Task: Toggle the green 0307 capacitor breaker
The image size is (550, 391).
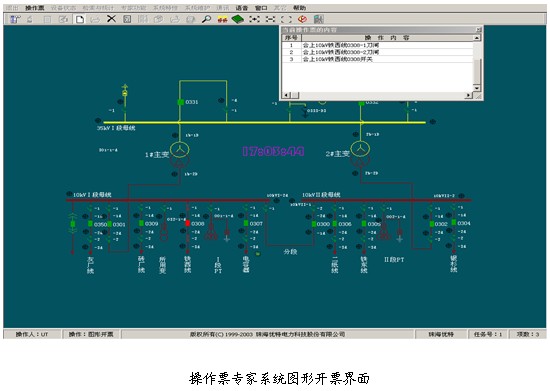Action: click(x=246, y=223)
